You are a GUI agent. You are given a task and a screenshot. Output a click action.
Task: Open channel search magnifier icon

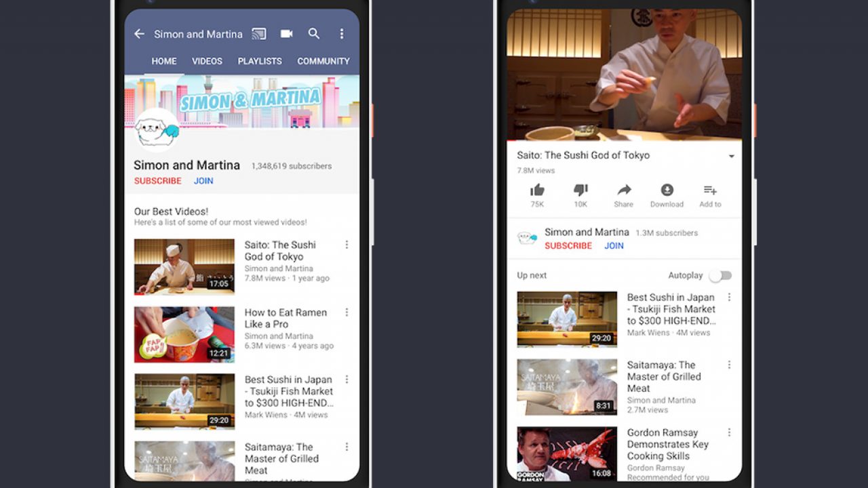pos(314,34)
